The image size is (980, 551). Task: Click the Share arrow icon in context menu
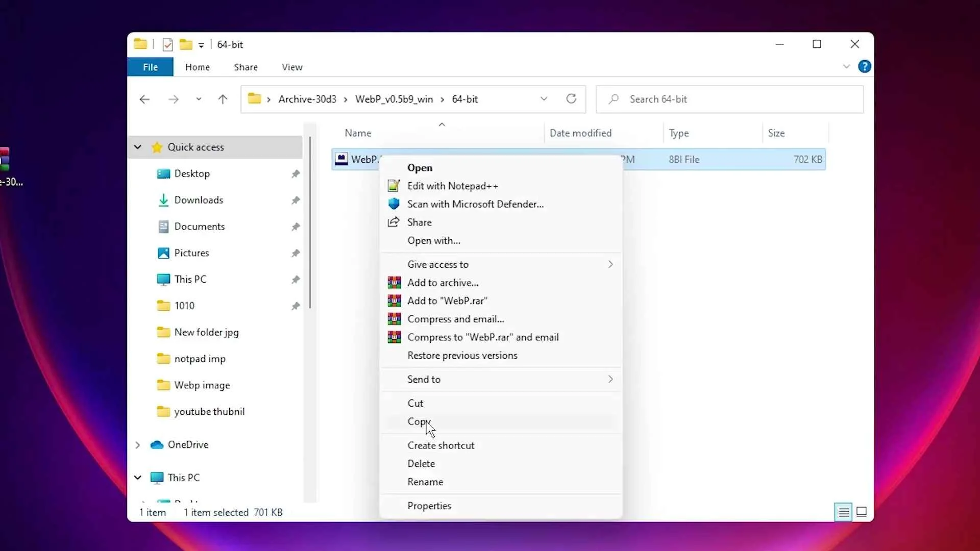tap(394, 222)
